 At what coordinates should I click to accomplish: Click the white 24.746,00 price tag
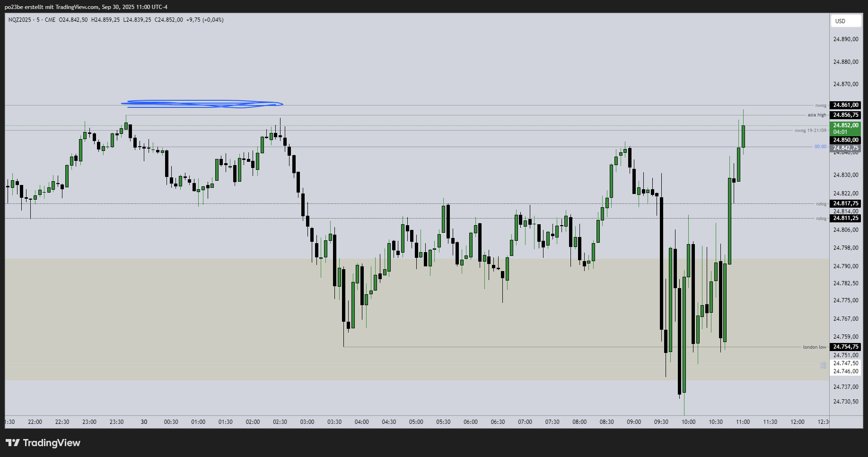[x=845, y=371]
